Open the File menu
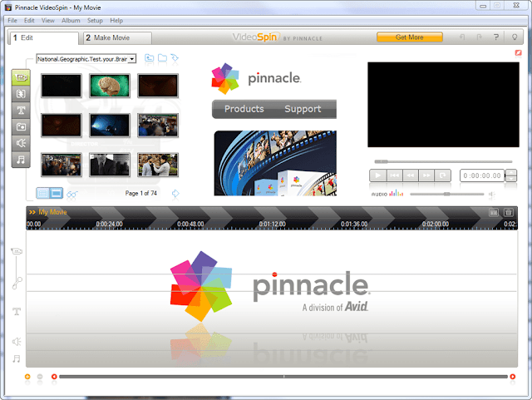Viewport: 532px width, 400px height. (12, 20)
